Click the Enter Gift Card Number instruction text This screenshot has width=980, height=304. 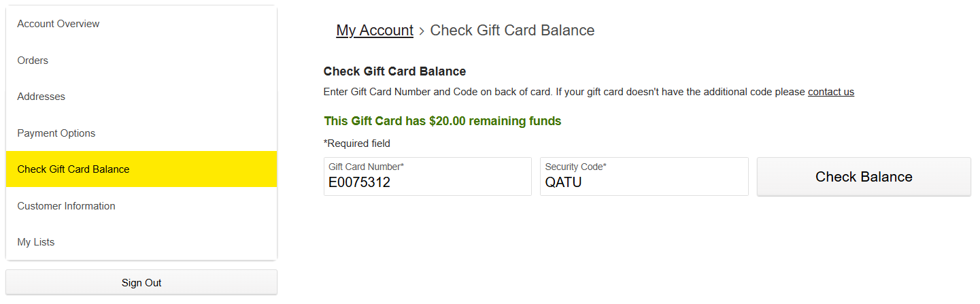click(x=589, y=92)
